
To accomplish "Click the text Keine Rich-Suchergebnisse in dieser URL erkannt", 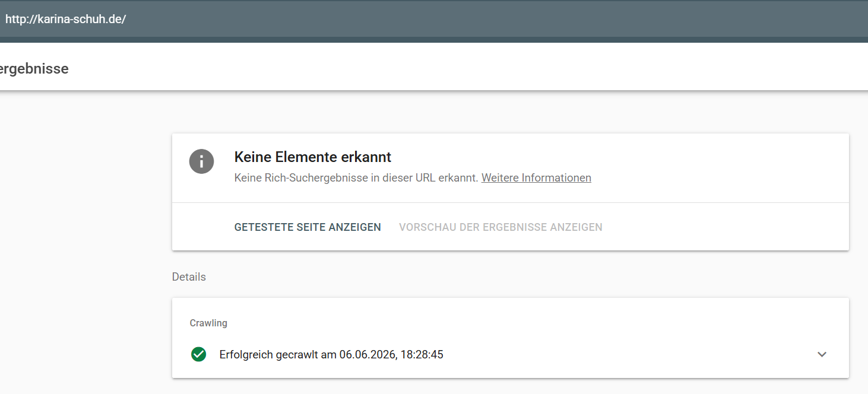I will [x=356, y=177].
